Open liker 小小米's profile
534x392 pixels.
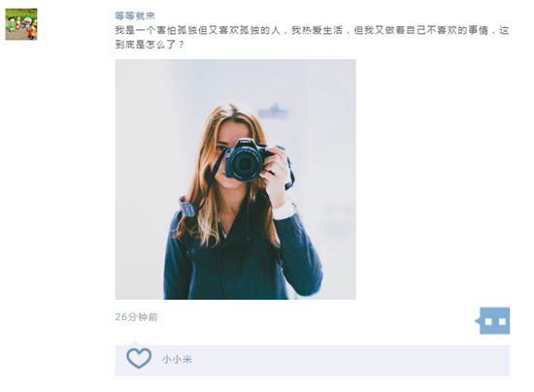point(177,359)
